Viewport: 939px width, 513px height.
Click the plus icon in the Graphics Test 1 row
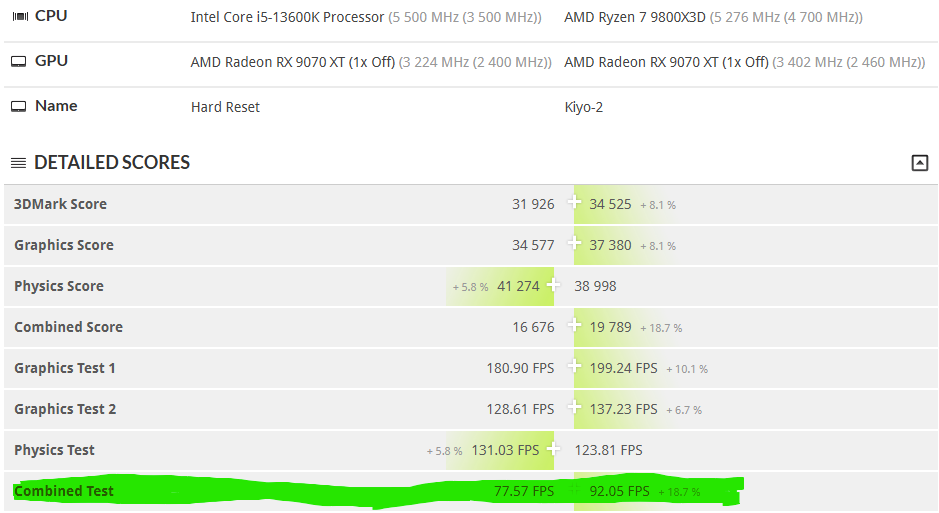pos(575,367)
